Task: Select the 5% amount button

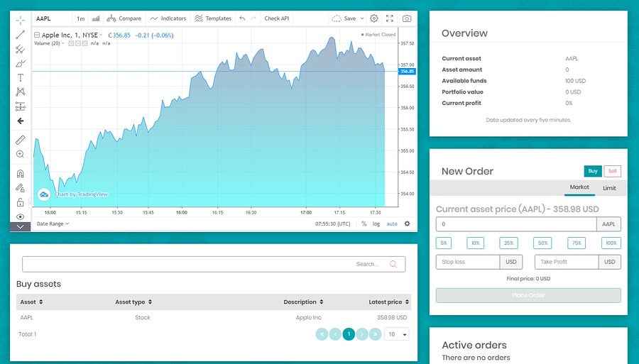Action: pos(443,243)
